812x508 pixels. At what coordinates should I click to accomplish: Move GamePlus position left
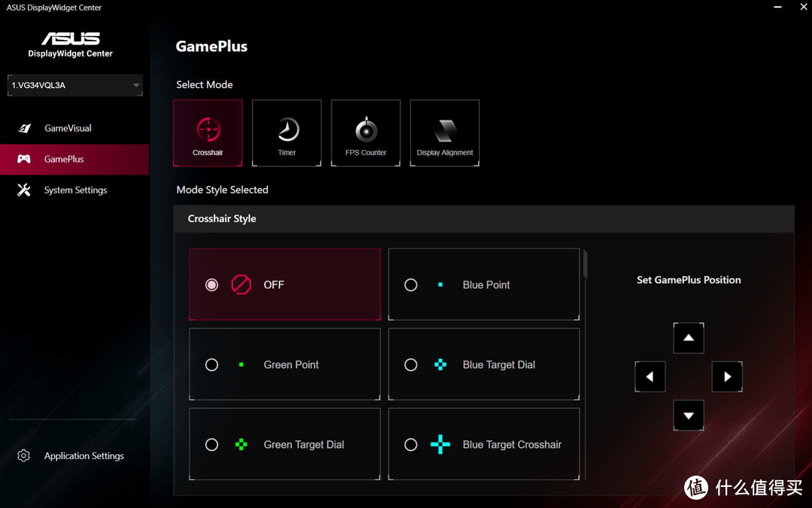(x=650, y=377)
